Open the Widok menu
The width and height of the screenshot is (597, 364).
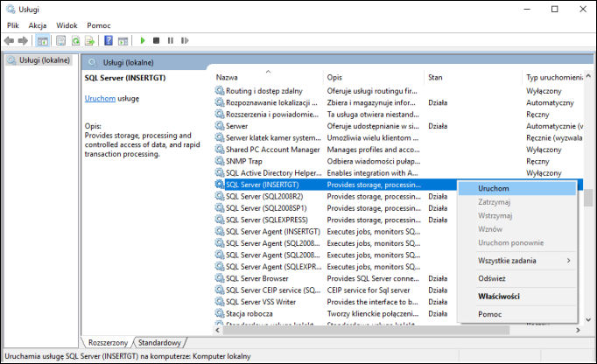pyautogui.click(x=67, y=25)
